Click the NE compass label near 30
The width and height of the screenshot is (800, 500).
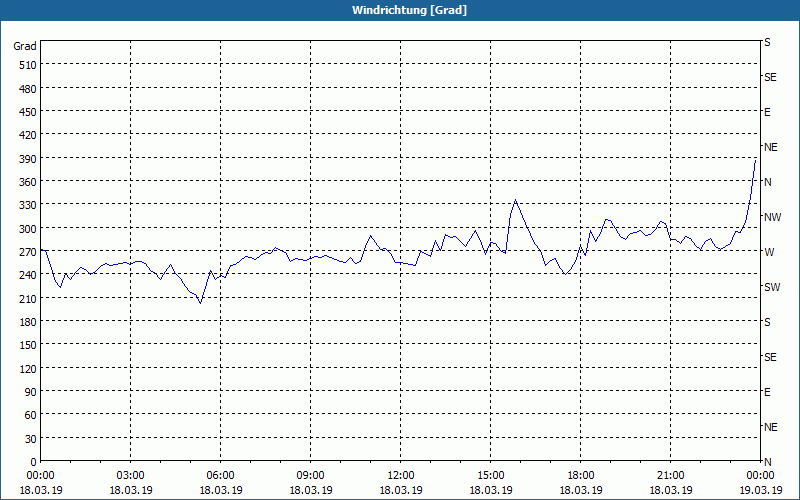coord(770,427)
